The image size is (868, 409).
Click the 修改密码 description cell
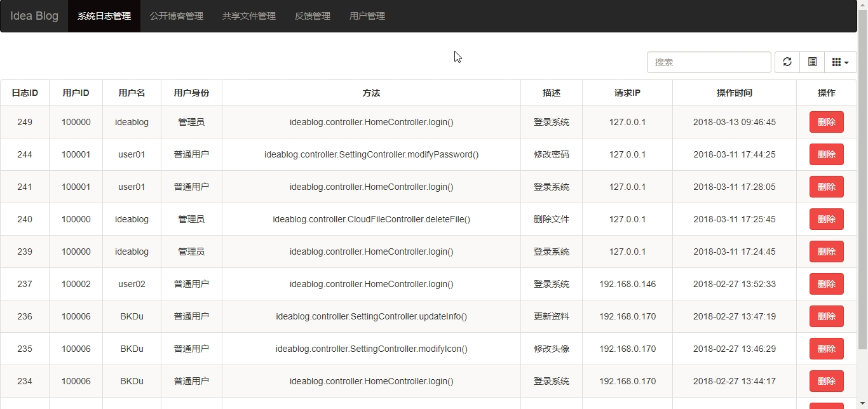[552, 154]
